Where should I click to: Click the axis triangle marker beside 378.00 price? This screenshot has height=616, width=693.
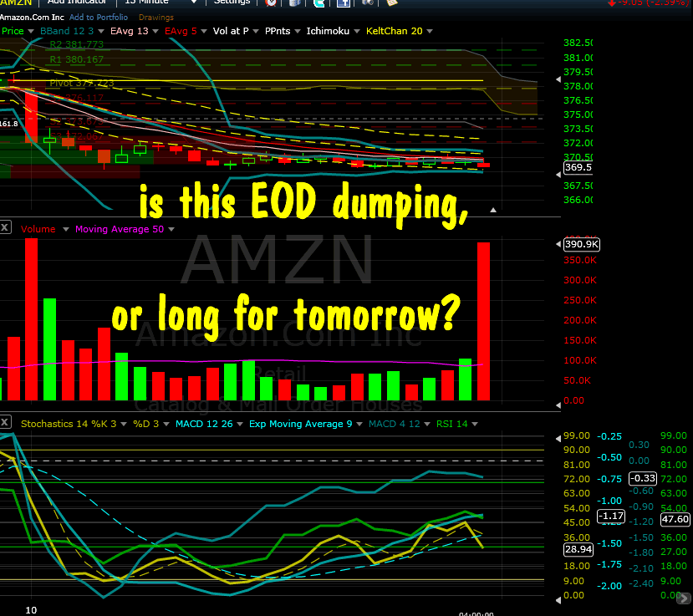click(558, 79)
